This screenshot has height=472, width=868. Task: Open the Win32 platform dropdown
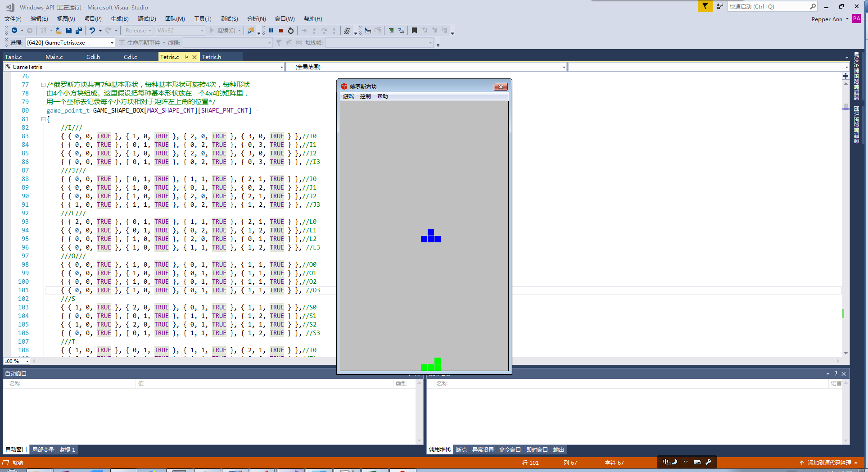(x=180, y=31)
